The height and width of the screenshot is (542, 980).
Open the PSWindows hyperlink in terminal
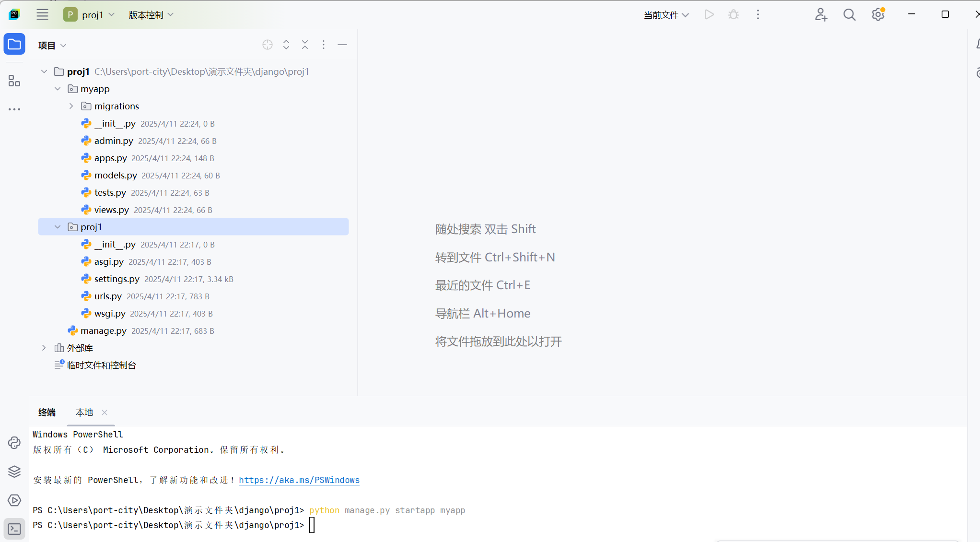[x=299, y=480]
